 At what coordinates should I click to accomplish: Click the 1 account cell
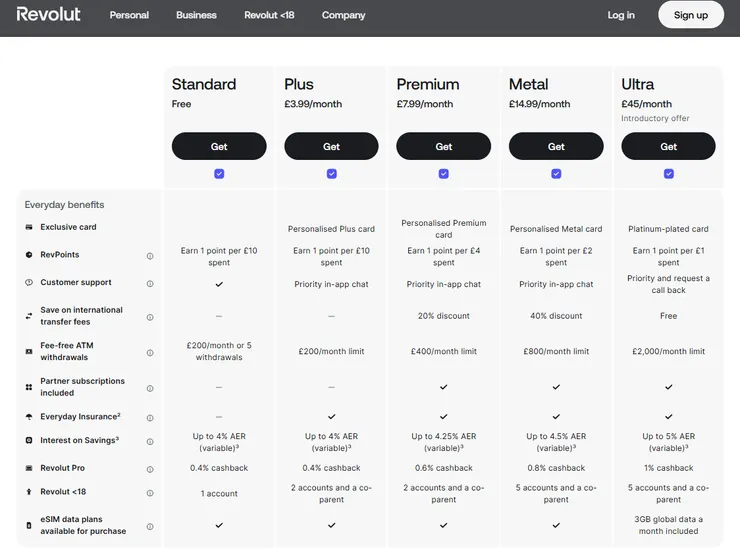[x=219, y=493]
